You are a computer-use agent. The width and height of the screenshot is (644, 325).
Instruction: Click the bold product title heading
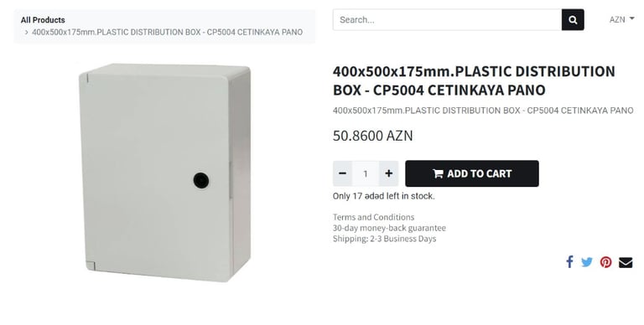coord(474,80)
